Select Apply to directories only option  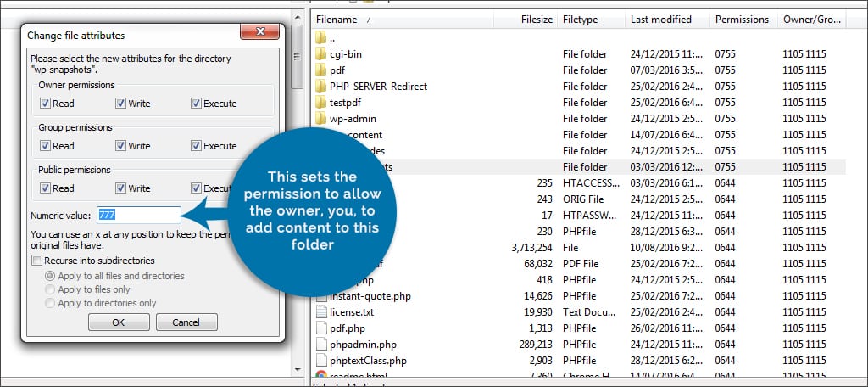point(50,303)
